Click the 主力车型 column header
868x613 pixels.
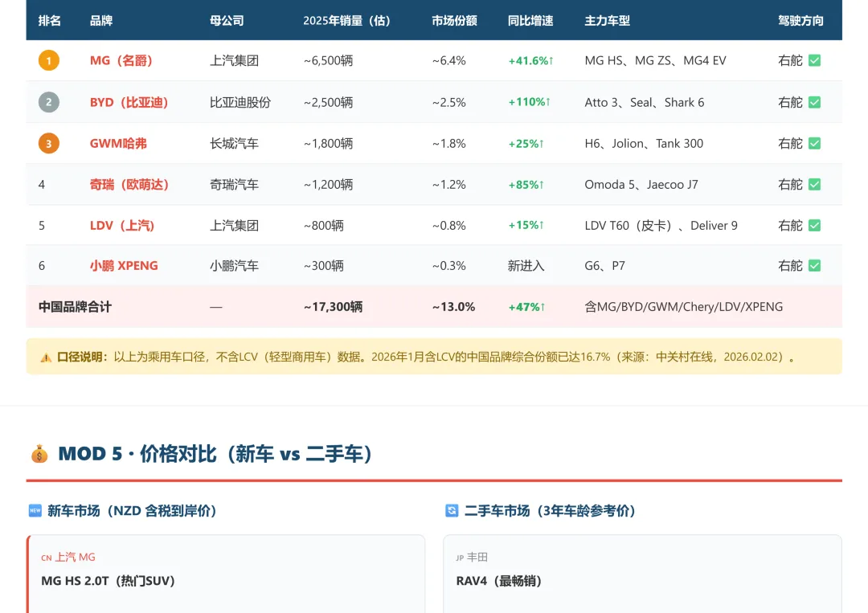tap(608, 21)
